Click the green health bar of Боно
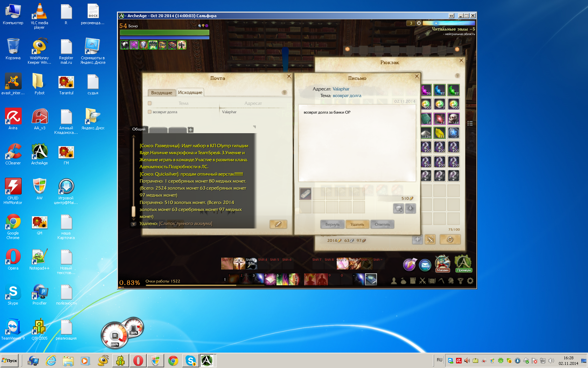This screenshot has width=588, height=368. coord(164,32)
